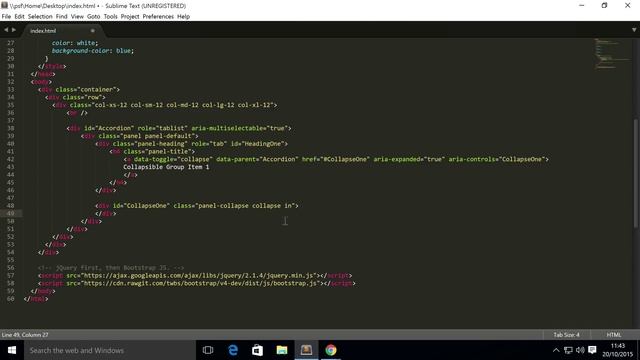Click the "color: white;" line
Screen dimensions: 640x360
(75, 43)
